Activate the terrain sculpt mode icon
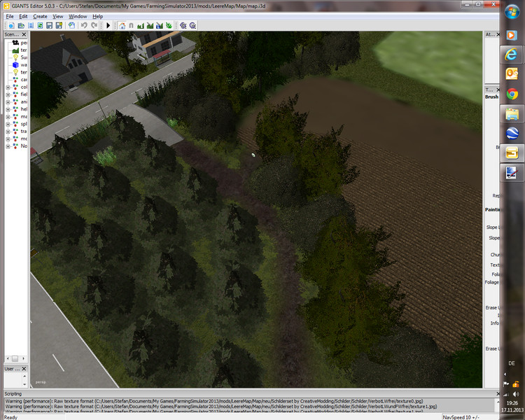 pos(141,25)
